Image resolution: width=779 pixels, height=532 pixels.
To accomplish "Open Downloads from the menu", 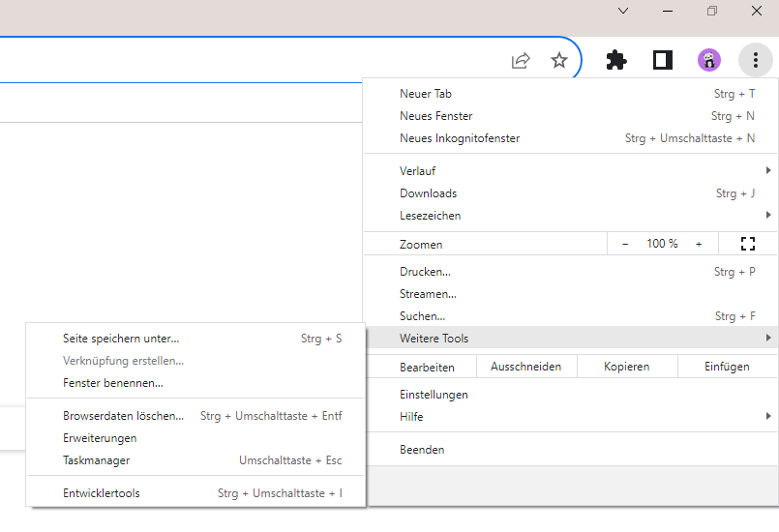I will 428,193.
